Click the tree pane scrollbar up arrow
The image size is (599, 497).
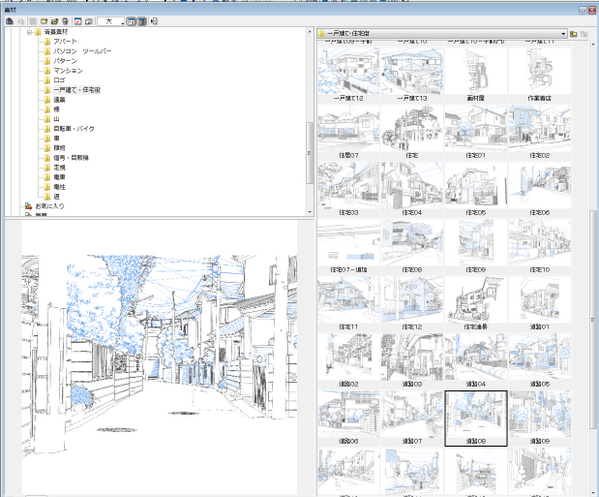point(310,31)
